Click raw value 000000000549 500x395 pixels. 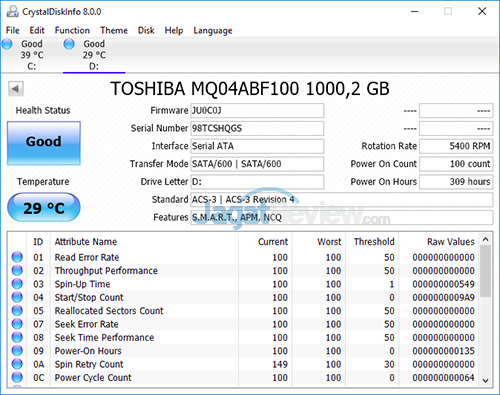tap(443, 284)
